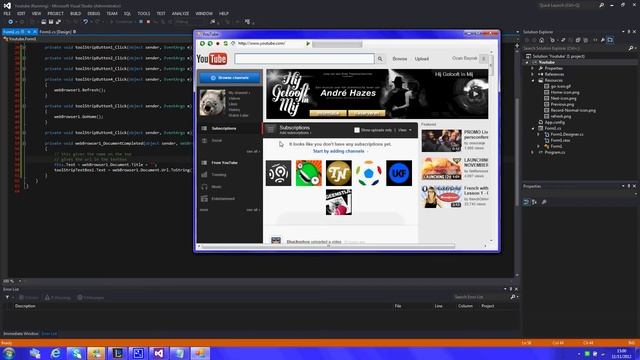Open the PROJECT menu
The height and width of the screenshot is (360, 640).
(x=55, y=13)
